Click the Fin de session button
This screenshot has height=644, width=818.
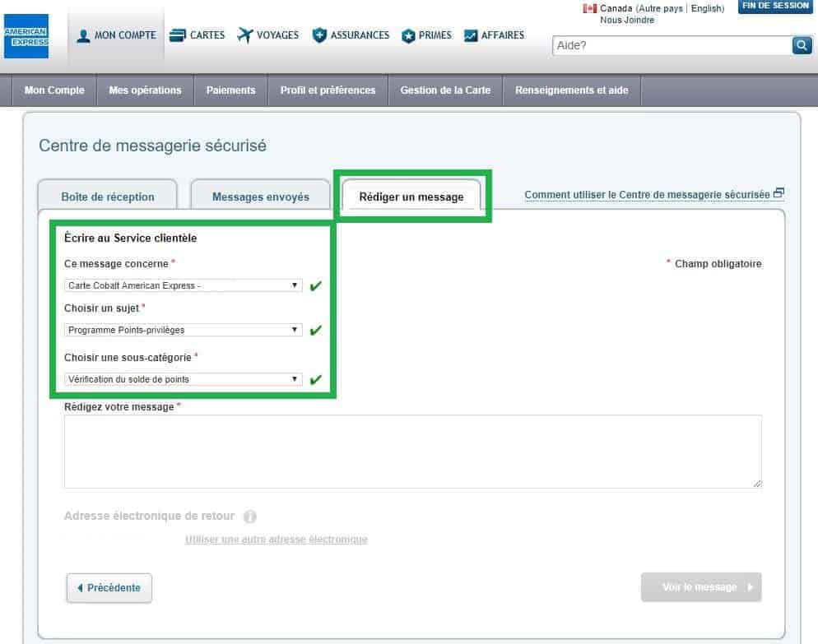coord(774,7)
